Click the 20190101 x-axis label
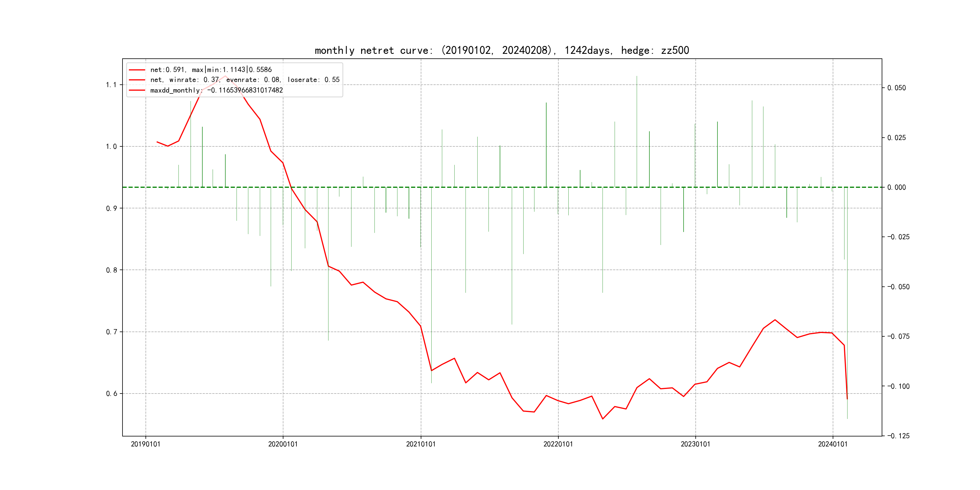 [x=145, y=444]
